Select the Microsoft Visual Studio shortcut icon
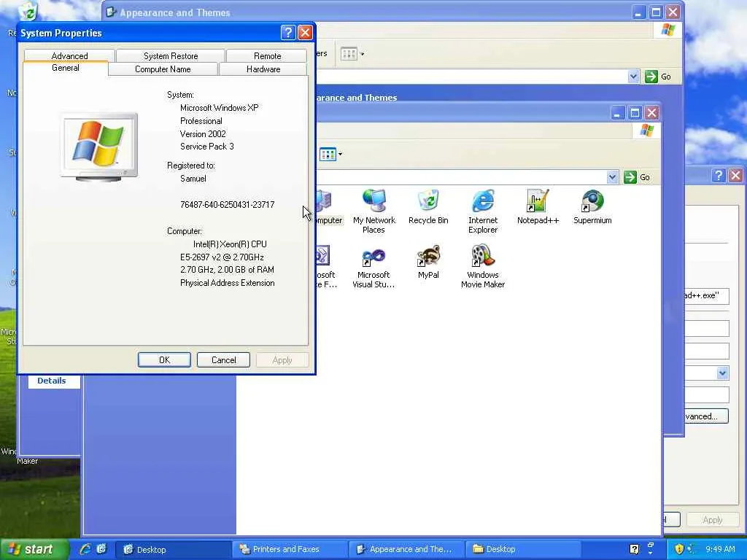Screen dimensions: 747x560 (373, 266)
